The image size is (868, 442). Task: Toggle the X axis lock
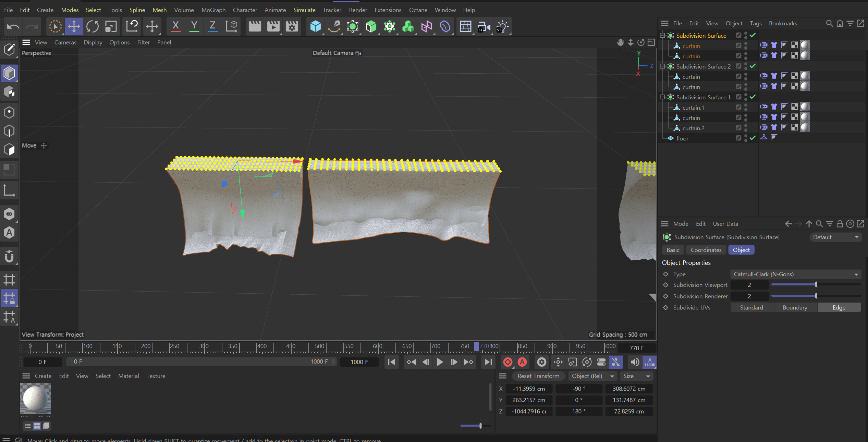(x=175, y=26)
